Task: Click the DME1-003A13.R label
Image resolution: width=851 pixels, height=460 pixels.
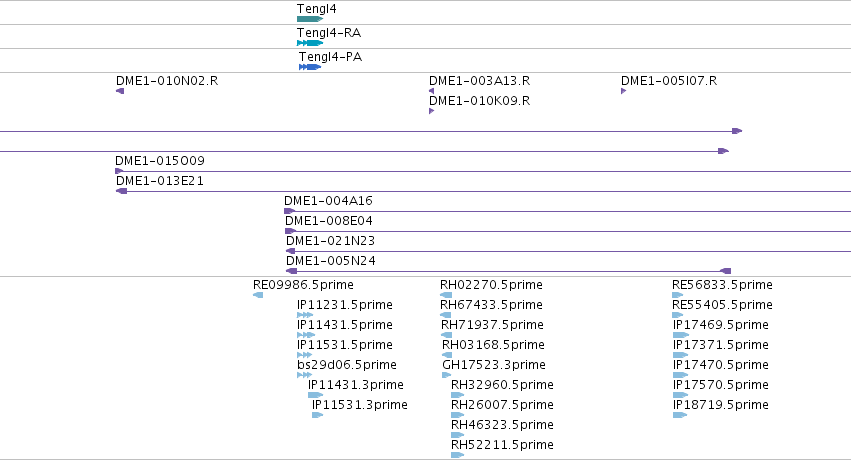Action: pyautogui.click(x=479, y=81)
